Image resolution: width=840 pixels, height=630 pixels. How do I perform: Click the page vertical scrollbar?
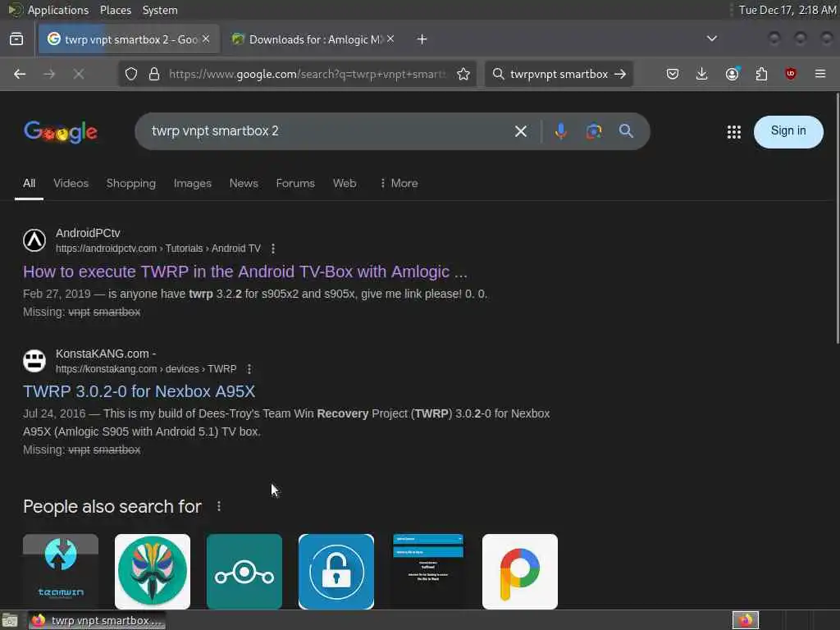click(837, 218)
